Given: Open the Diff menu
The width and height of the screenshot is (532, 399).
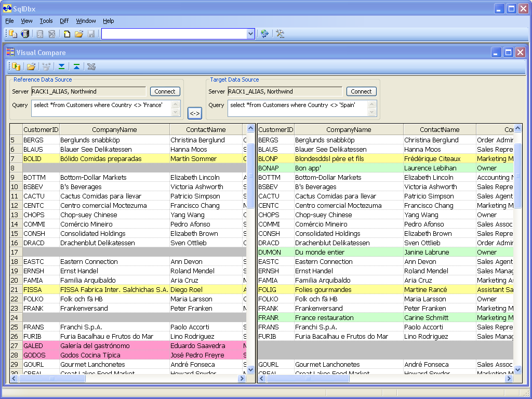Looking at the screenshot, I should pos(64,21).
